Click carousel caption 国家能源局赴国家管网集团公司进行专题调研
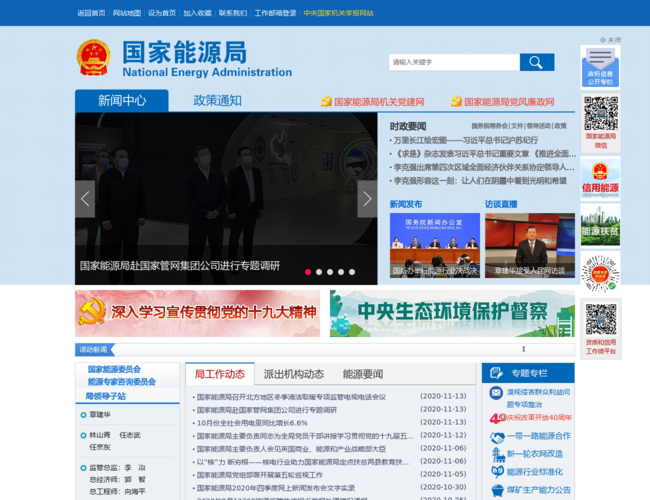650x500 pixels. (x=180, y=266)
